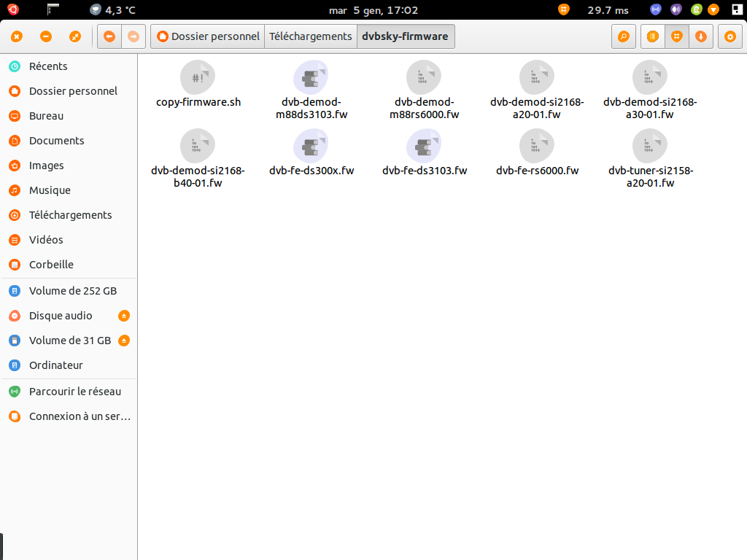This screenshot has width=747, height=560.
Task: Open the battery indicator in tray
Action: [697, 9]
